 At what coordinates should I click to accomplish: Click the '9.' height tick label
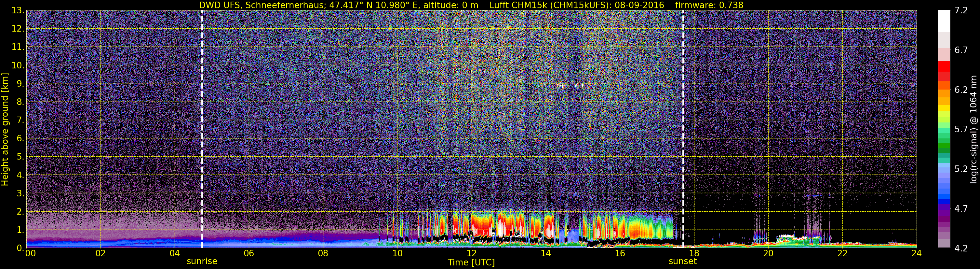point(20,83)
